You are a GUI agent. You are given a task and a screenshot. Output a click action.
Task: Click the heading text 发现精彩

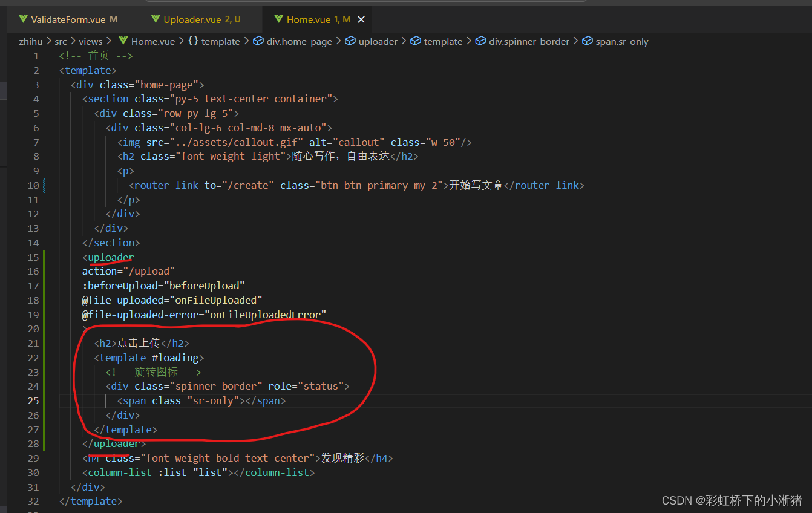(342, 458)
